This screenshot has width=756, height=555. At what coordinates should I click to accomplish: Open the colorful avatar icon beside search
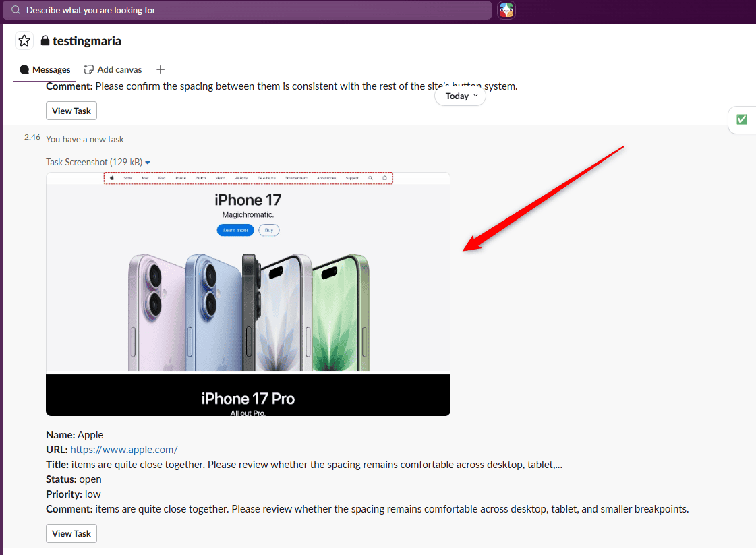coord(506,10)
